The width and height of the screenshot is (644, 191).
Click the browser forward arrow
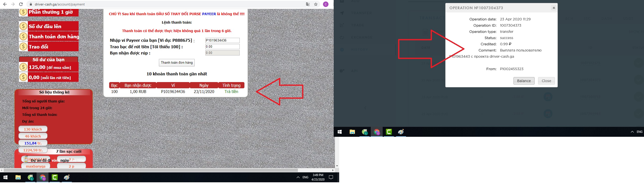(x=13, y=4)
